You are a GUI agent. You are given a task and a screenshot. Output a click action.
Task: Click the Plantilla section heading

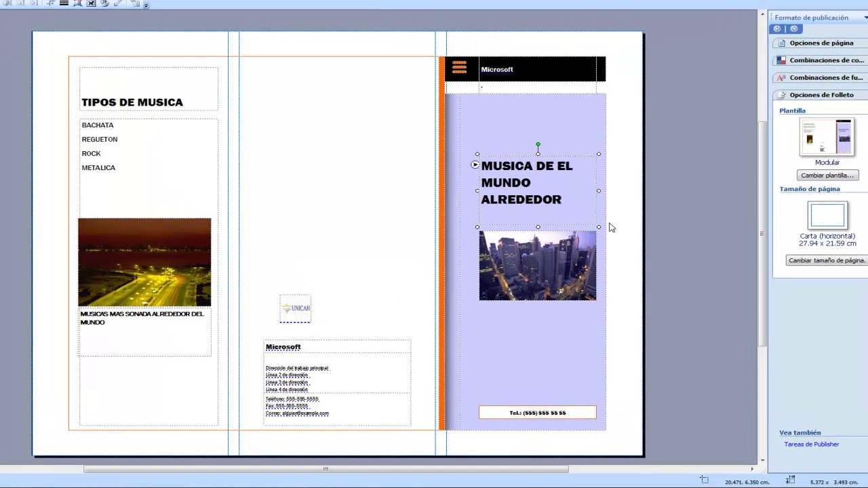point(792,110)
